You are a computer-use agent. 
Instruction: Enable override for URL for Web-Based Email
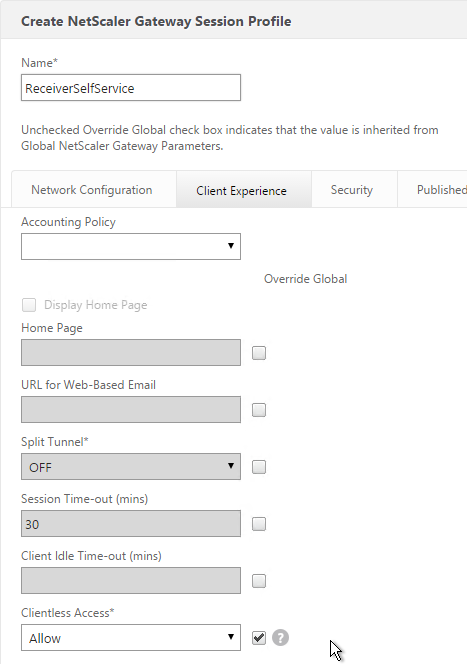259,410
